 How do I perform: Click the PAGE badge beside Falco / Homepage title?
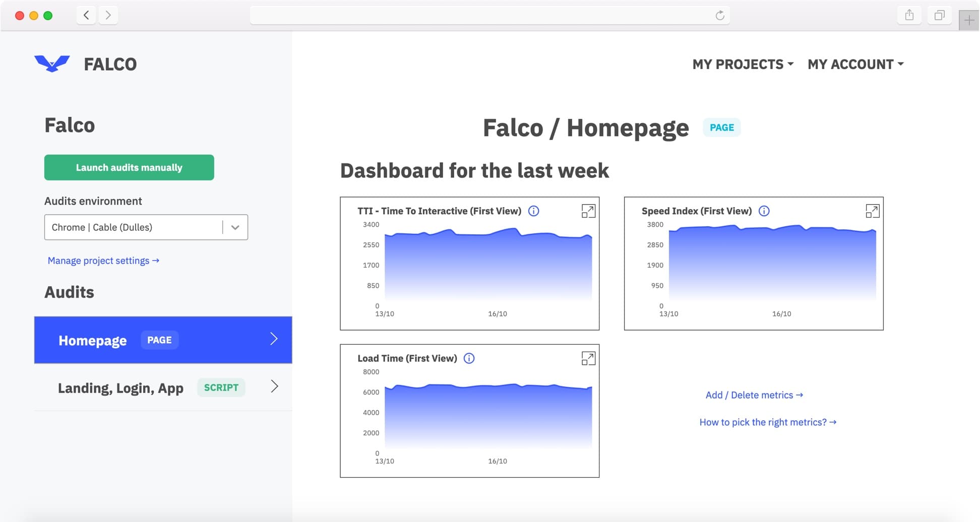(722, 127)
